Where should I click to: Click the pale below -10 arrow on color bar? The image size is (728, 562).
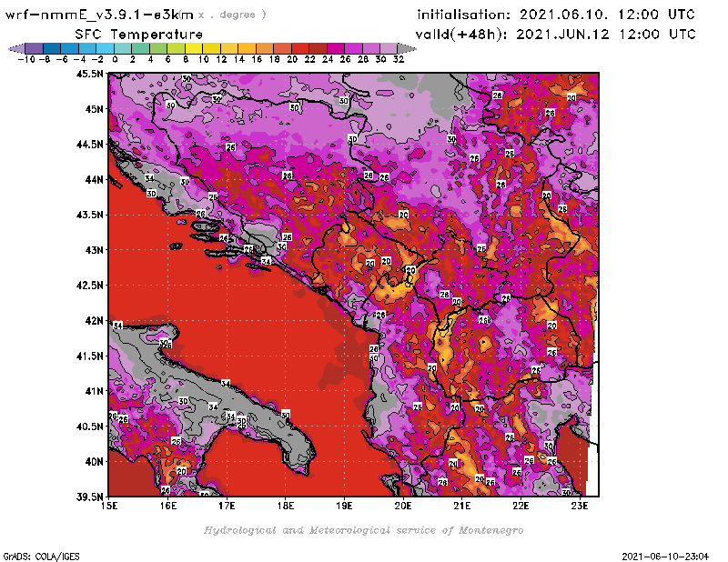tap(16, 48)
